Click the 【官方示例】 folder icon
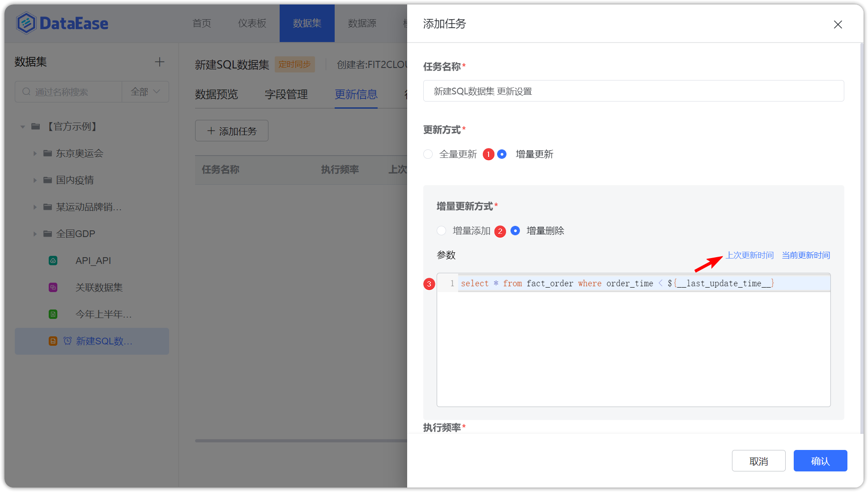Image resolution: width=868 pixels, height=492 pixels. [x=36, y=127]
